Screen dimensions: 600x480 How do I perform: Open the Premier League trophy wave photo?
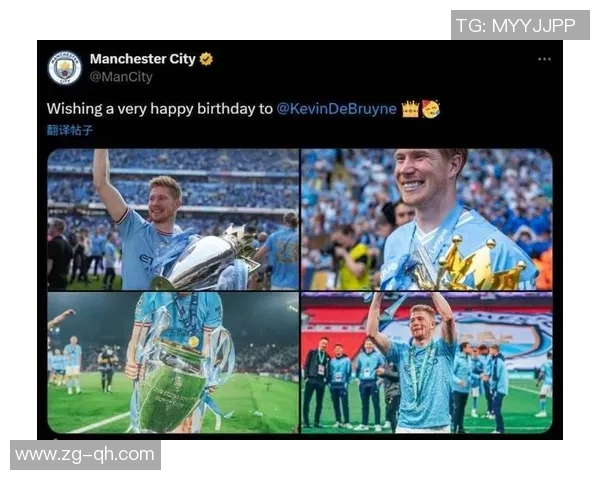pyautogui.click(x=173, y=219)
